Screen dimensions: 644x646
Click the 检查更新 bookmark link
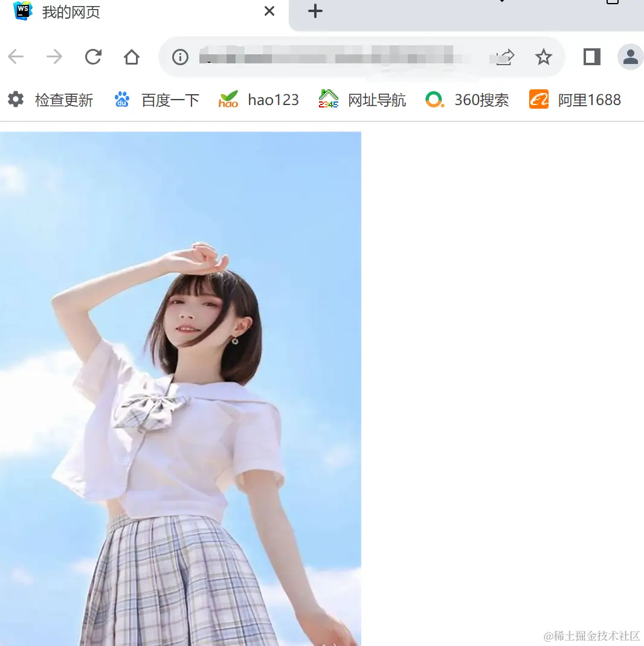pyautogui.click(x=64, y=100)
